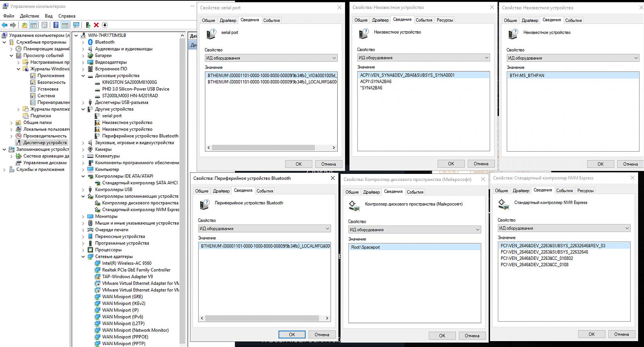Viewport: 644px width, 347px height.
Task: Click the scan for hardware changes monitor icon
Action: tap(76, 25)
